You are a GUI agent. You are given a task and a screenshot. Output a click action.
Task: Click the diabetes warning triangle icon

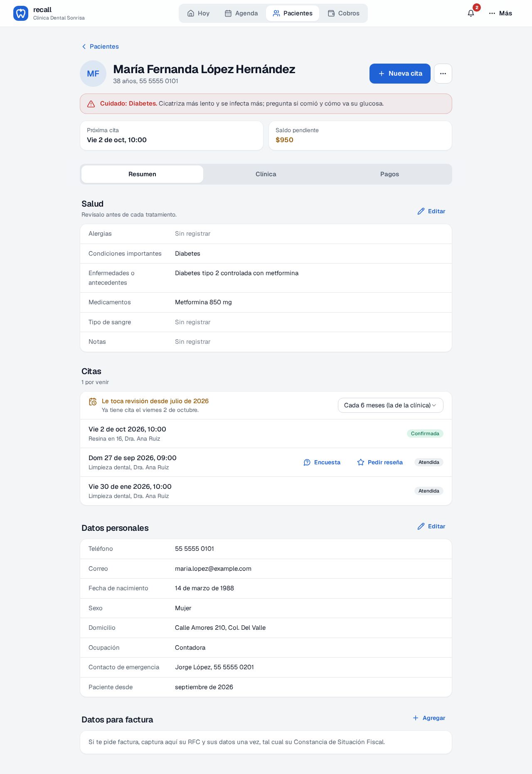[91, 104]
